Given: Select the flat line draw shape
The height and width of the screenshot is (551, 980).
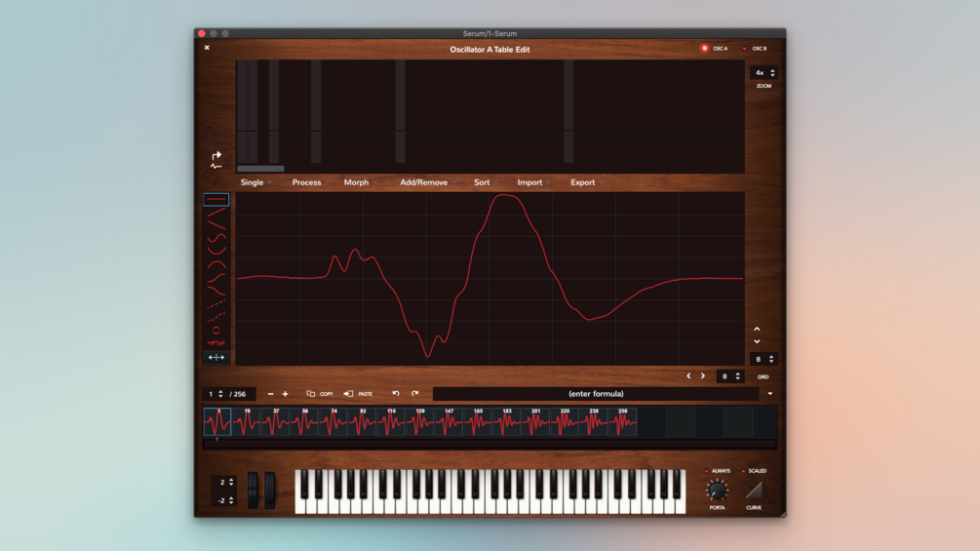Looking at the screenshot, I should pos(216,199).
